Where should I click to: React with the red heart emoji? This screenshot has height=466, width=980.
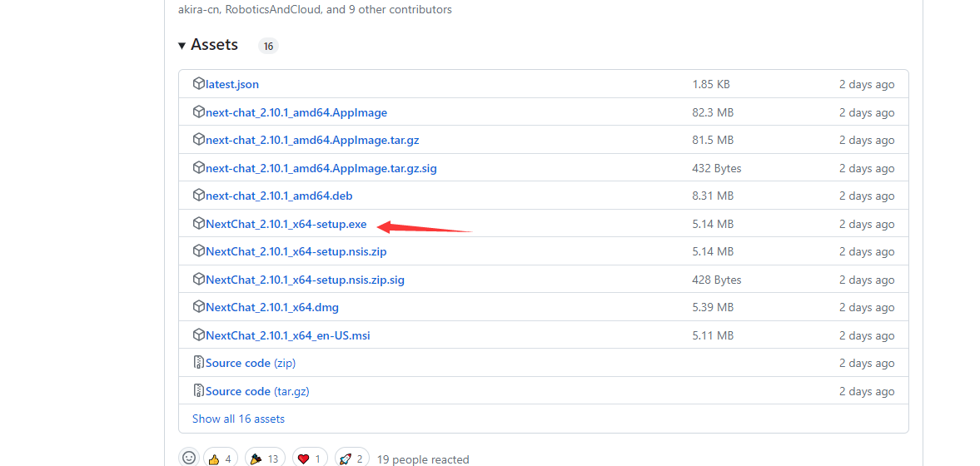309,458
